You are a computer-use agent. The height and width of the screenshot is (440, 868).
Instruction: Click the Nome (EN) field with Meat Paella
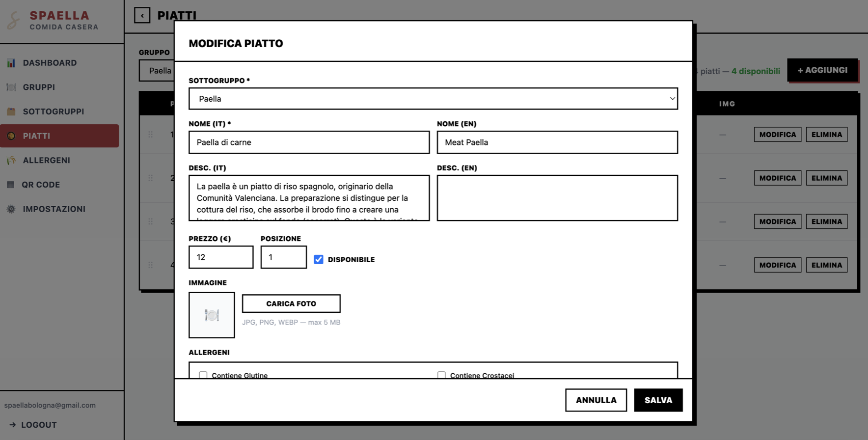557,142
